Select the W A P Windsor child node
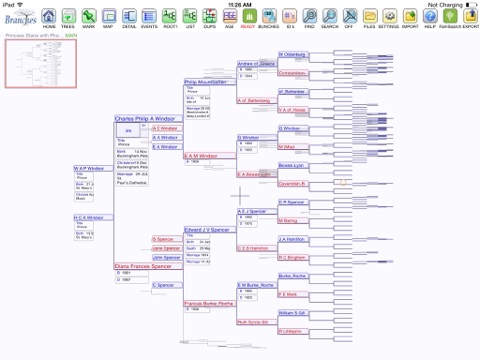 point(93,168)
